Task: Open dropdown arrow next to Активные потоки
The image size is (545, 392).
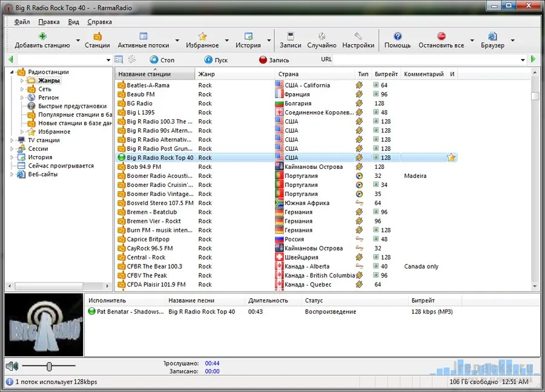Action: tap(177, 41)
